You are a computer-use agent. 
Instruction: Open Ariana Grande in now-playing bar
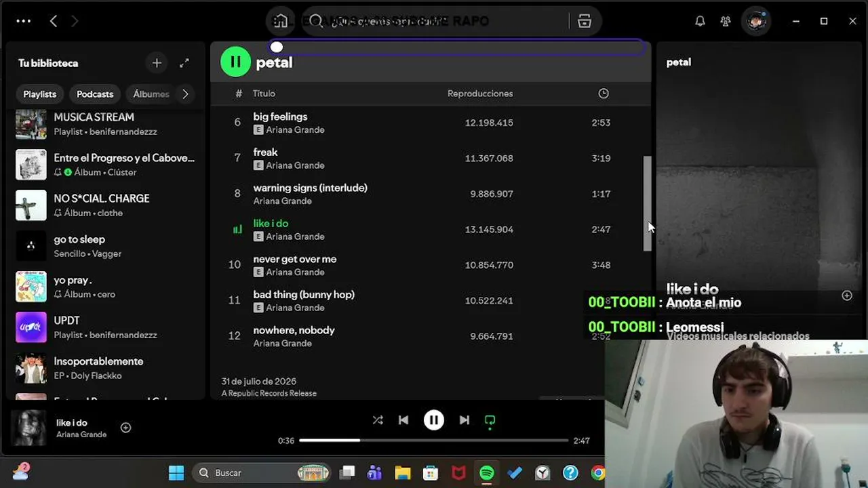(81, 434)
